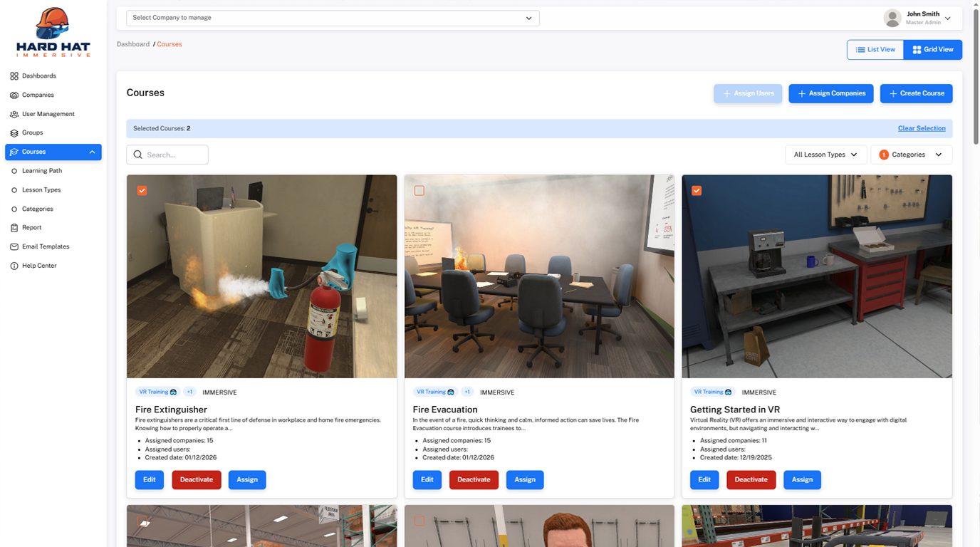The width and height of the screenshot is (980, 547).
Task: Click the John Smith profile avatar
Action: tap(892, 19)
